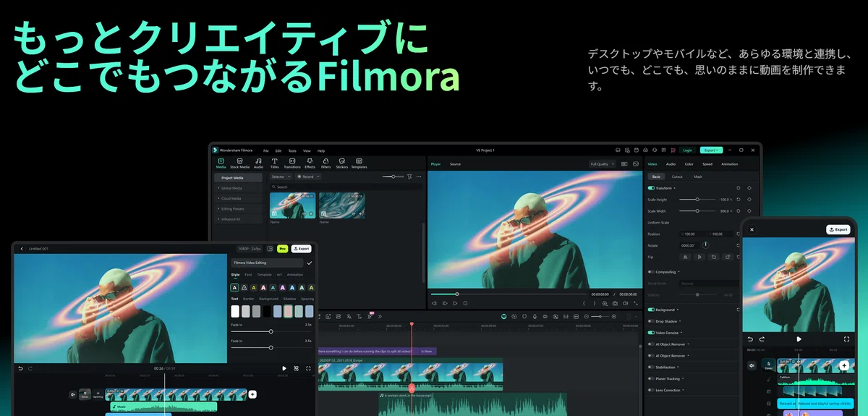Toggle desktop player volume icon
Viewport: 868px width, 416px height.
(625, 303)
